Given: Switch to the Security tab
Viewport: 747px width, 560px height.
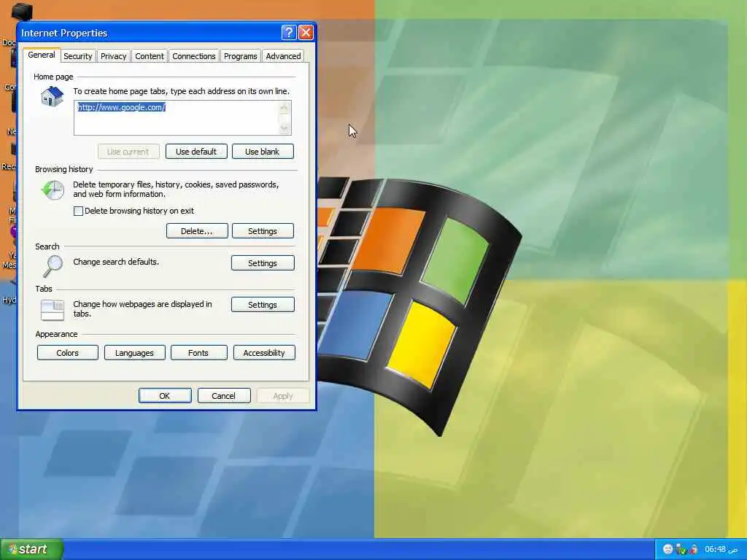Looking at the screenshot, I should [x=77, y=56].
